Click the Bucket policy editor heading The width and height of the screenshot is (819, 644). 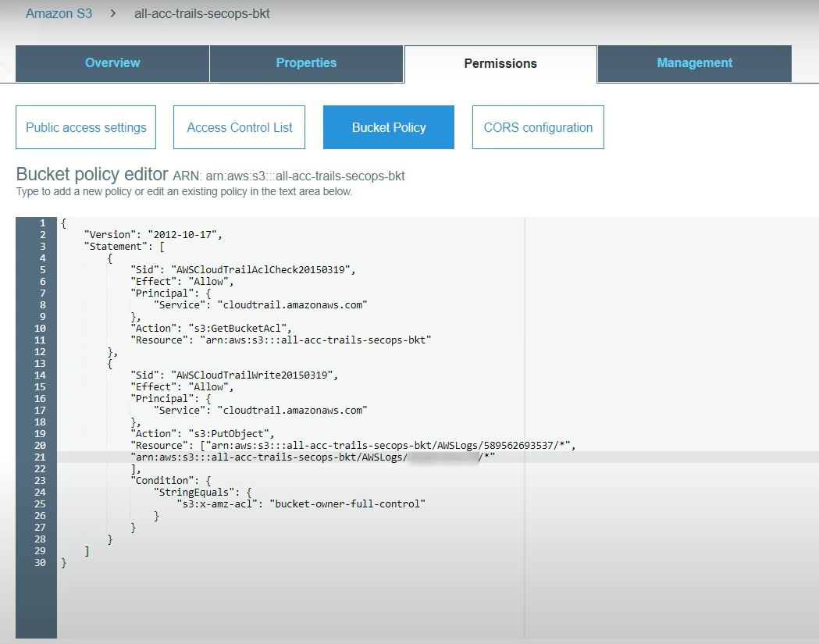click(x=92, y=174)
